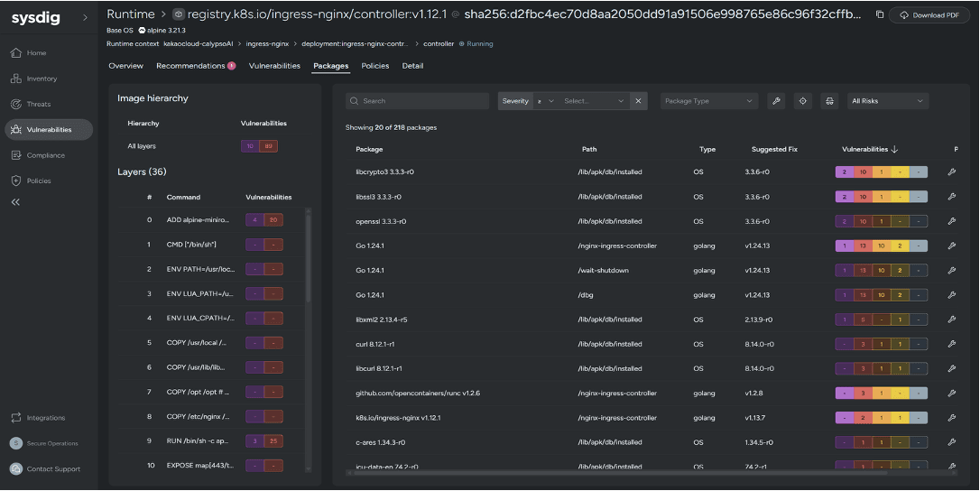Click the libcrypto3 vulnerability severity bar
Image resolution: width=980 pixels, height=491 pixels.
[882, 172]
